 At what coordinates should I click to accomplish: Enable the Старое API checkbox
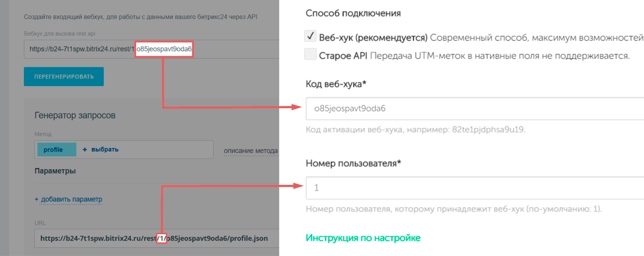[310, 54]
